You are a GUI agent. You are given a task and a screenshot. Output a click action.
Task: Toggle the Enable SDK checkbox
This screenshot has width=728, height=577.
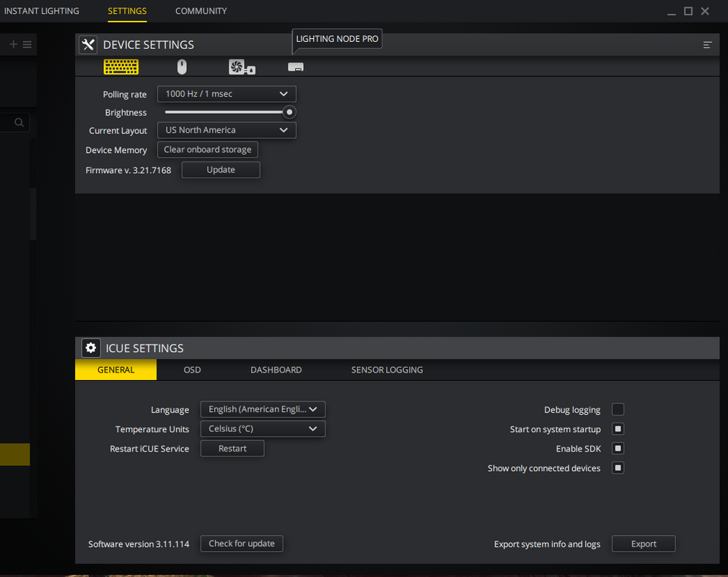point(618,449)
